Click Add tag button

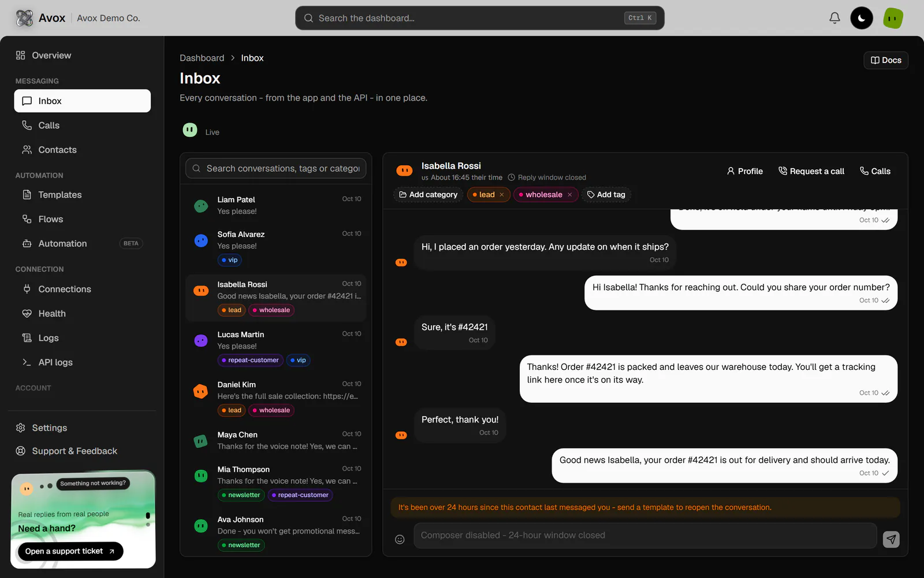[606, 195]
